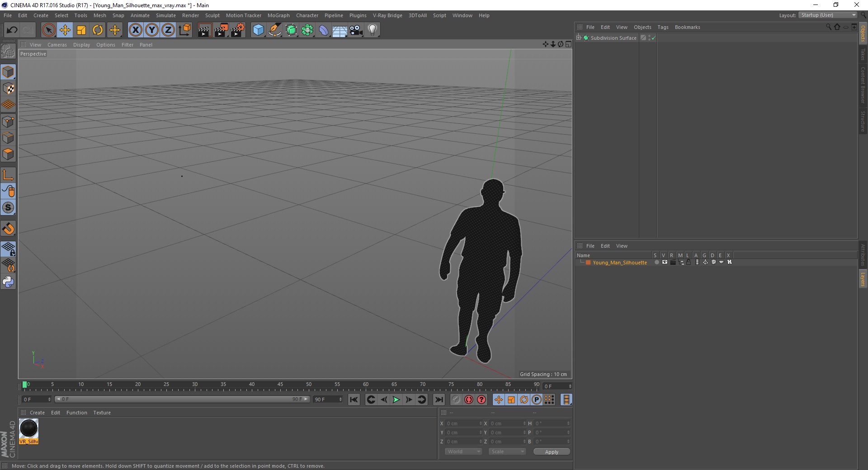The image size is (868, 470).
Task: Toggle the Snap S icon
Action: tap(8, 207)
